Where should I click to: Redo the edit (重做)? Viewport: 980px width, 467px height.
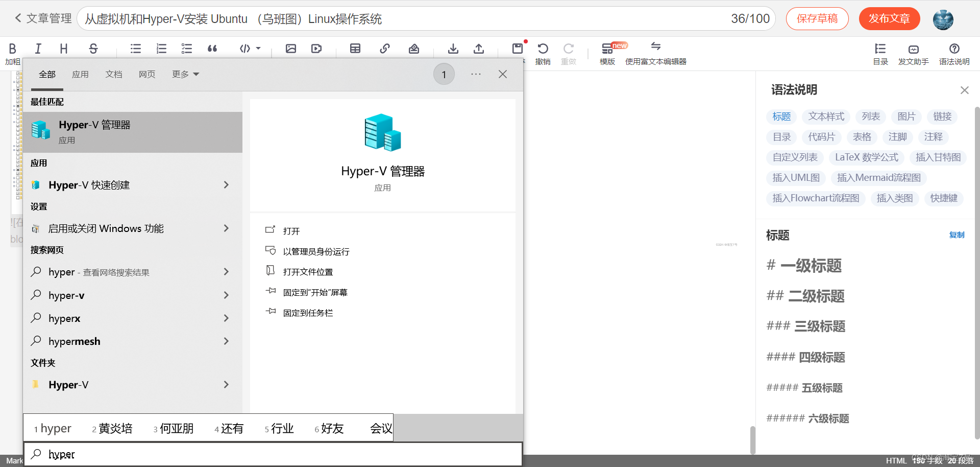[x=569, y=54]
